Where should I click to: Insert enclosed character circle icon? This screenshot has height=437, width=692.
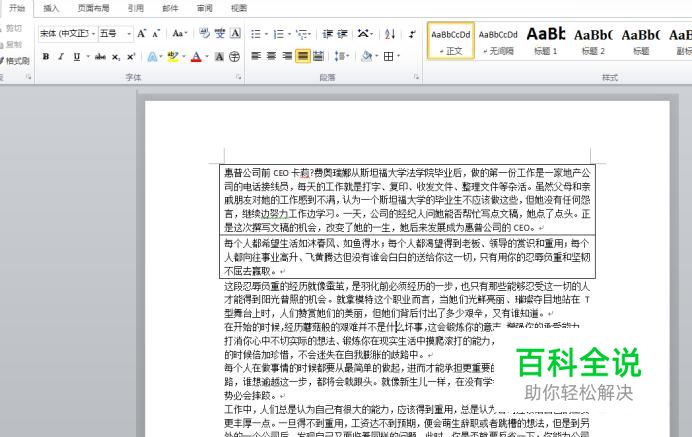235,57
